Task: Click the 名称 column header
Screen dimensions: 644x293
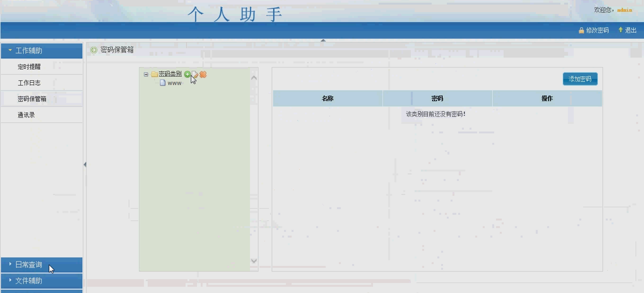Action: 328,99
